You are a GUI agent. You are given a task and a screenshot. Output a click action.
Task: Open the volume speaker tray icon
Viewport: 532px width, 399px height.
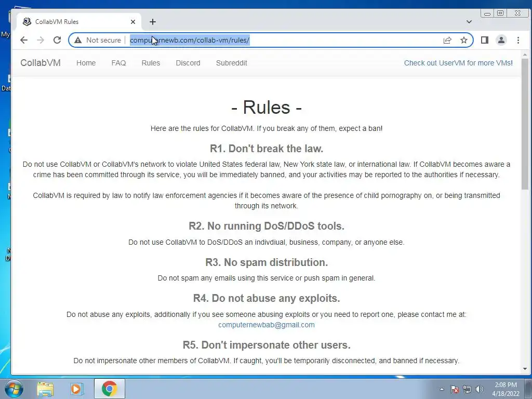pos(480,389)
